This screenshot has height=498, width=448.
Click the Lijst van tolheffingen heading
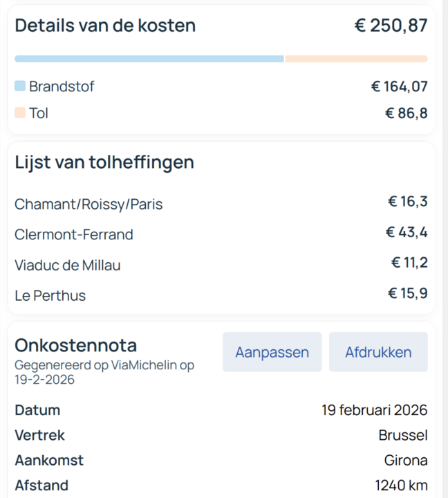pos(104,163)
